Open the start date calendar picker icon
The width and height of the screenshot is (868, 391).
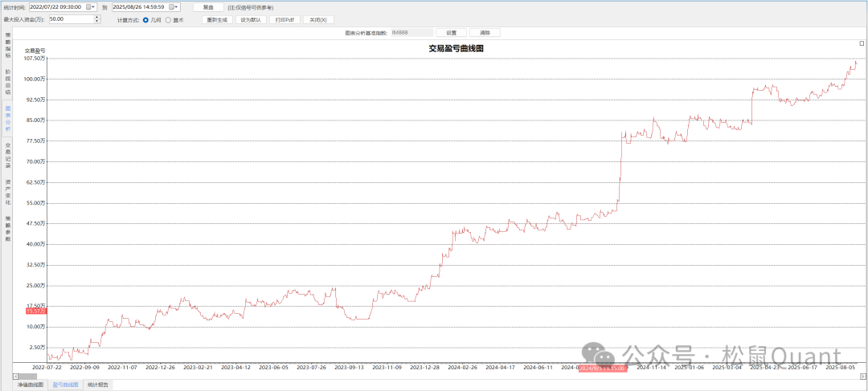pos(88,7)
